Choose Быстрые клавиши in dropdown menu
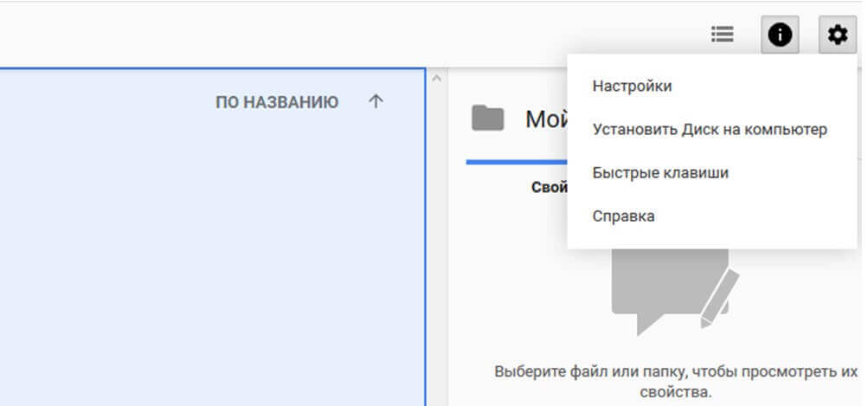This screenshot has height=406, width=868. pos(660,172)
